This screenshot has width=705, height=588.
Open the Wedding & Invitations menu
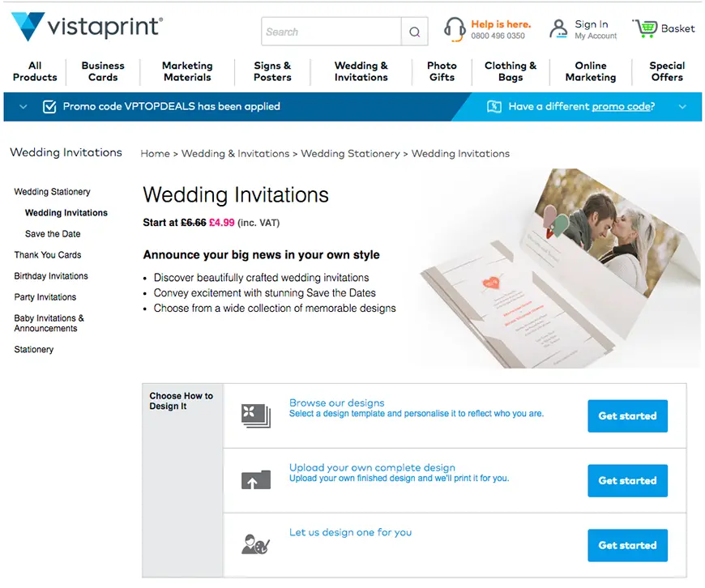point(361,71)
